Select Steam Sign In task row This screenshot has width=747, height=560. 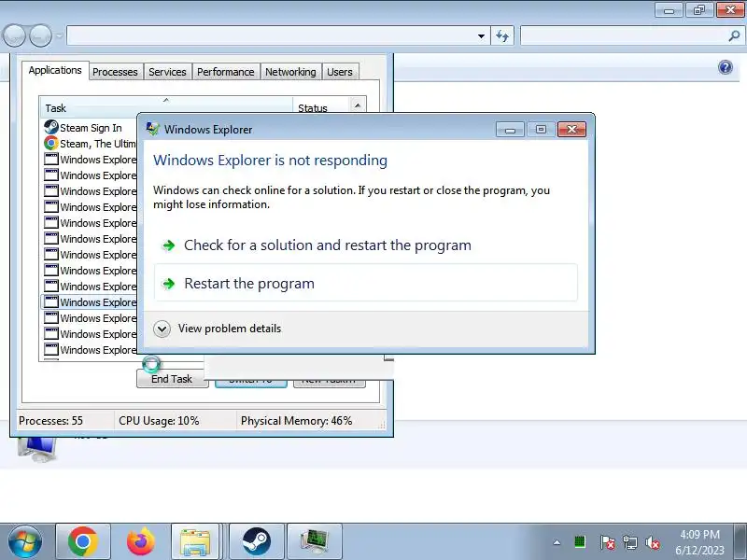tap(90, 128)
